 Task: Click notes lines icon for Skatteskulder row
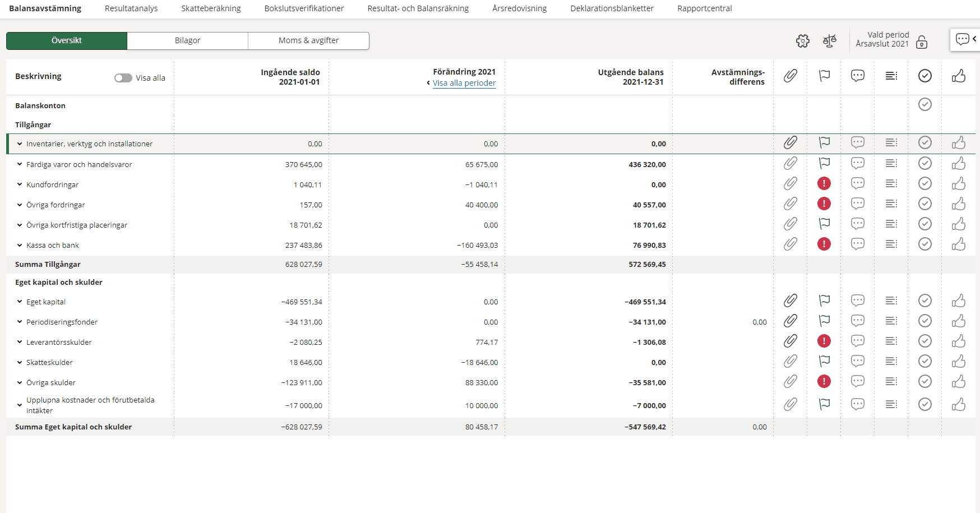click(891, 362)
